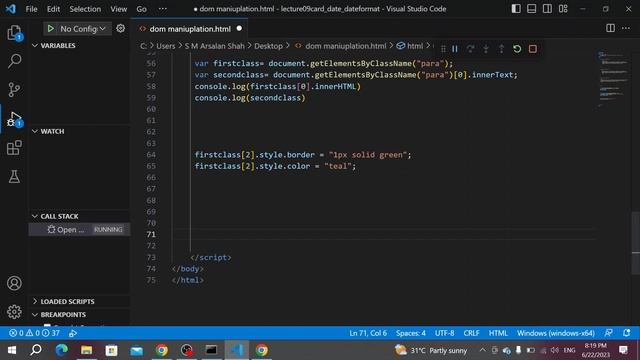The height and width of the screenshot is (360, 640).
Task: Split the editor to the right
Action: click(610, 28)
